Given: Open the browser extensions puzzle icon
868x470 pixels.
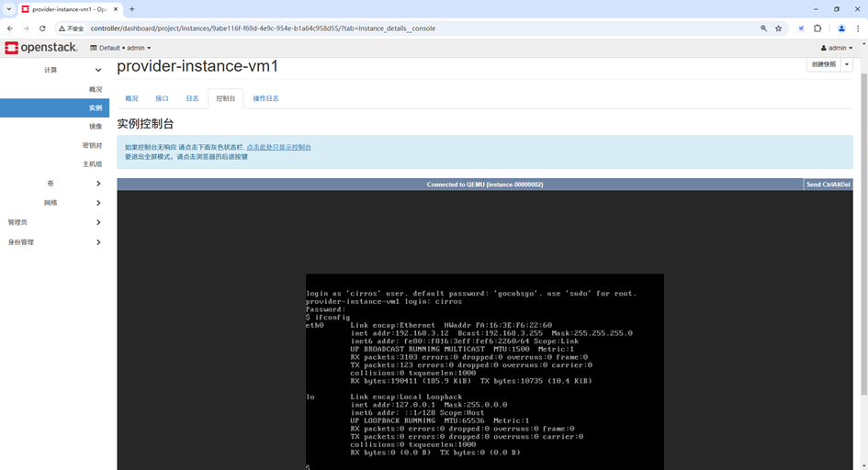Looking at the screenshot, I should tap(817, 28).
